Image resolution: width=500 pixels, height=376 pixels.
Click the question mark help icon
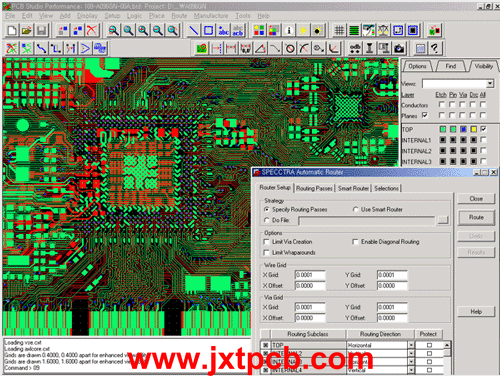435,49
